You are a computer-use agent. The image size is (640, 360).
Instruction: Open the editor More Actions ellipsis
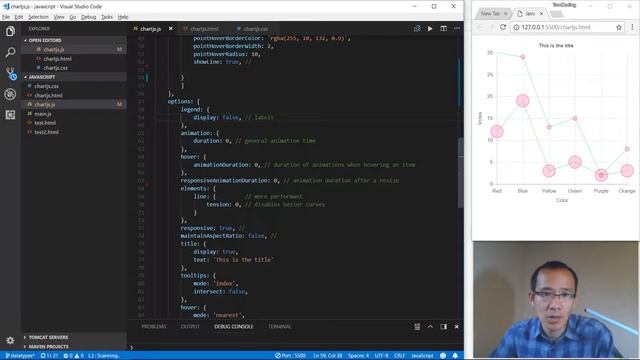point(457,29)
